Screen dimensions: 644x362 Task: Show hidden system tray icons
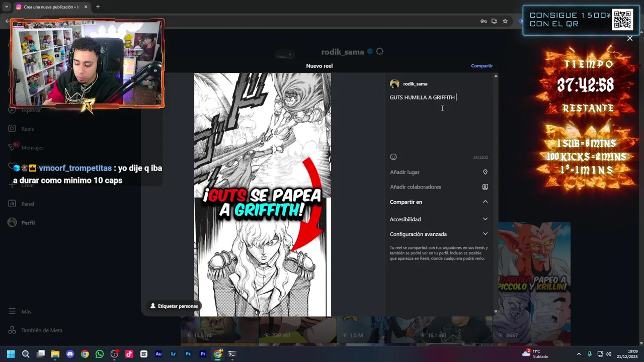[x=579, y=354]
